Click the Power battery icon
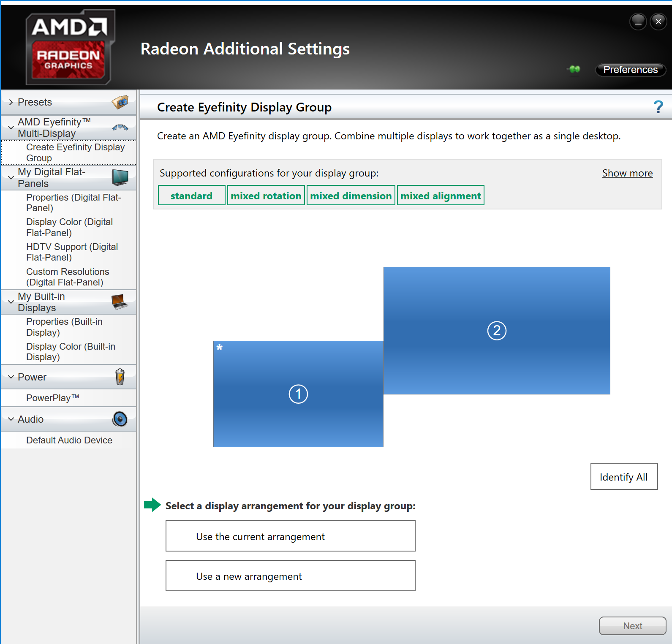The height and width of the screenshot is (644, 672). coord(120,377)
